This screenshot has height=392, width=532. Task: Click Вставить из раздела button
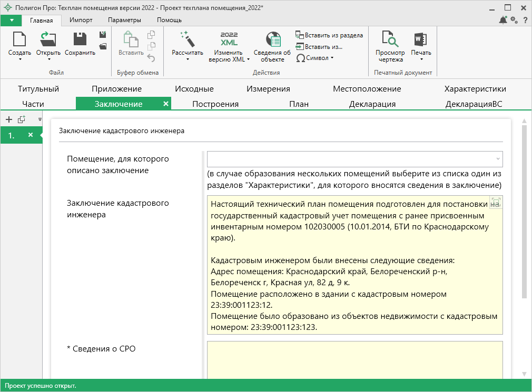click(329, 35)
